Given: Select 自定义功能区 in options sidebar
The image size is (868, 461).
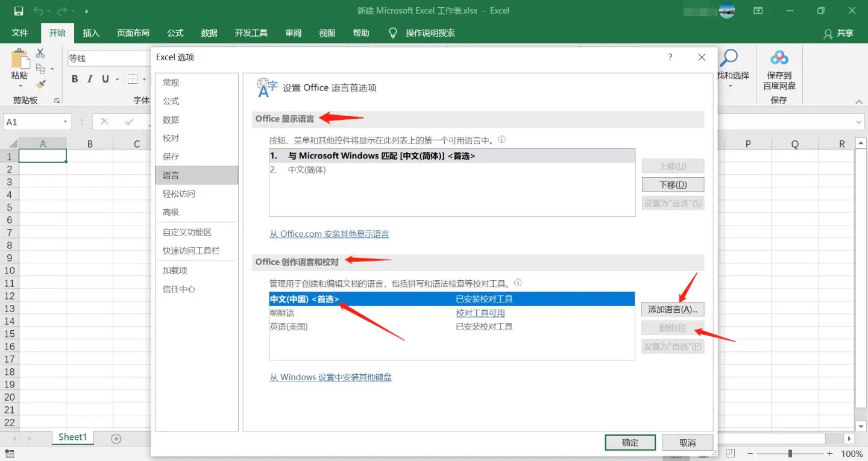Looking at the screenshot, I should pos(197,232).
